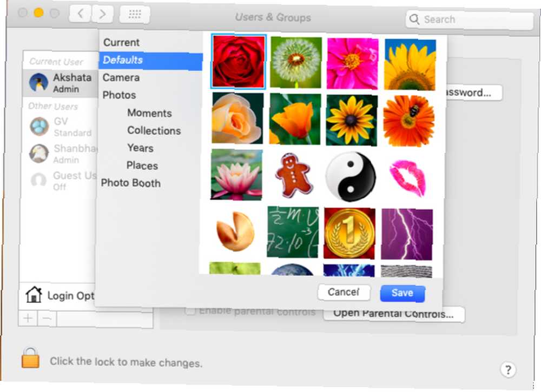Image resolution: width=541 pixels, height=392 pixels.
Task: Select the GV Standard user
Action: [x=60, y=127]
